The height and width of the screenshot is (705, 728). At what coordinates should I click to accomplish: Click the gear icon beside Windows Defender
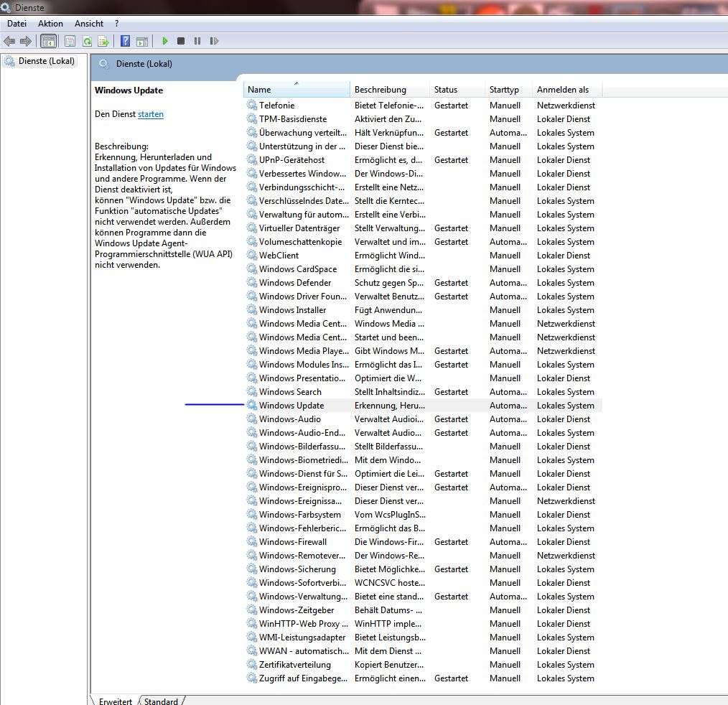[252, 282]
